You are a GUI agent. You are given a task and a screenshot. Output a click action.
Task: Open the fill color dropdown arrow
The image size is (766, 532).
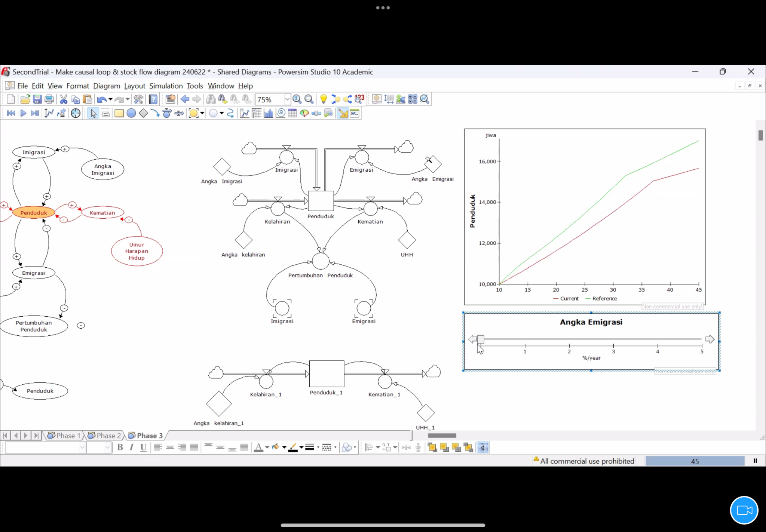click(x=284, y=448)
